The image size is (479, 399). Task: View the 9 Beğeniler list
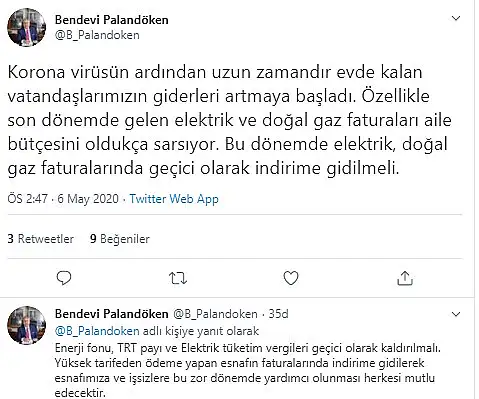coord(120,239)
